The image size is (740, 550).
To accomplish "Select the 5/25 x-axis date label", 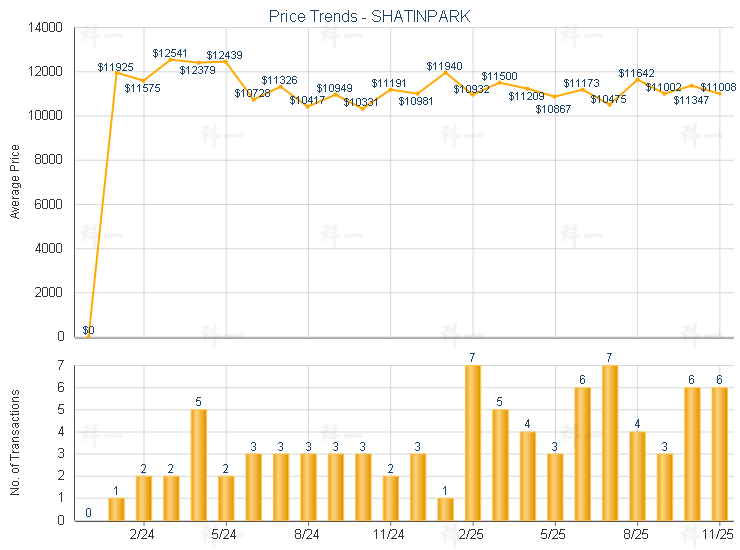I will click(x=553, y=534).
